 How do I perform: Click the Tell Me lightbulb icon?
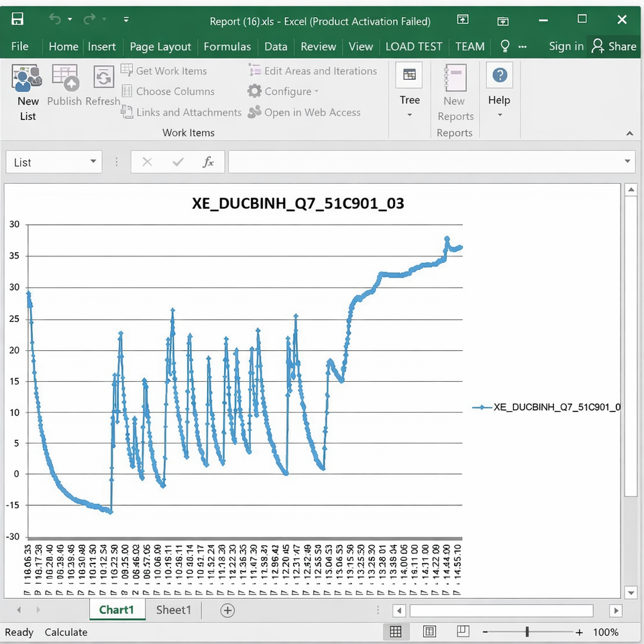[505, 46]
